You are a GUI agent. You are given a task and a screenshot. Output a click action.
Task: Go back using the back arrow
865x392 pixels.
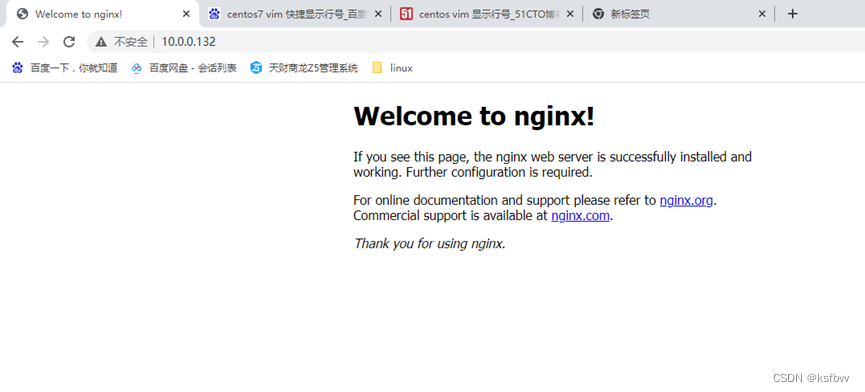(18, 42)
